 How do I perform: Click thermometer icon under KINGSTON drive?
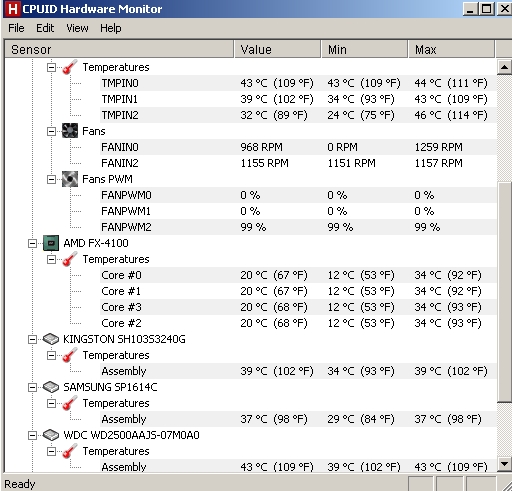pyautogui.click(x=70, y=355)
